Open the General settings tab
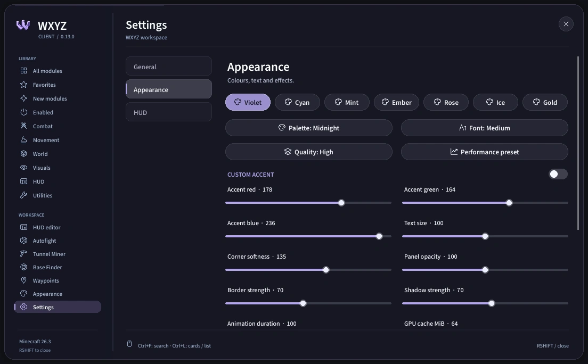Screen dimensions: 588x364 click(x=169, y=67)
